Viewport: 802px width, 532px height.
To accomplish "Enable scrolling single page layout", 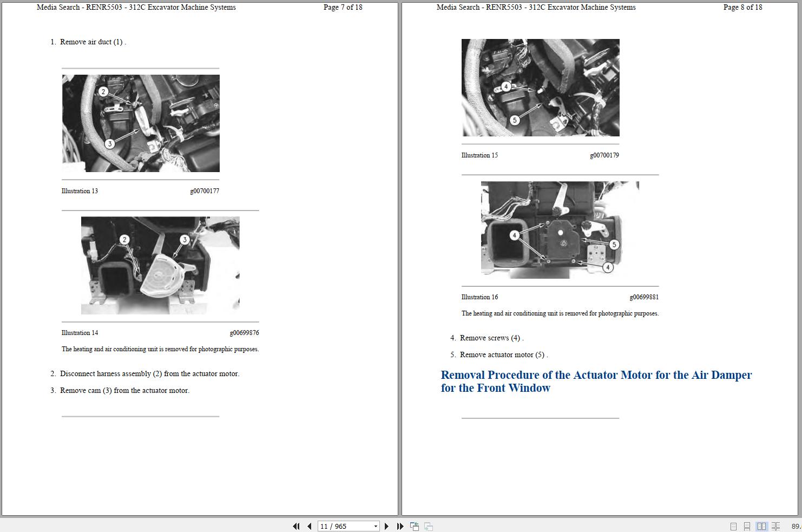I will [x=747, y=526].
